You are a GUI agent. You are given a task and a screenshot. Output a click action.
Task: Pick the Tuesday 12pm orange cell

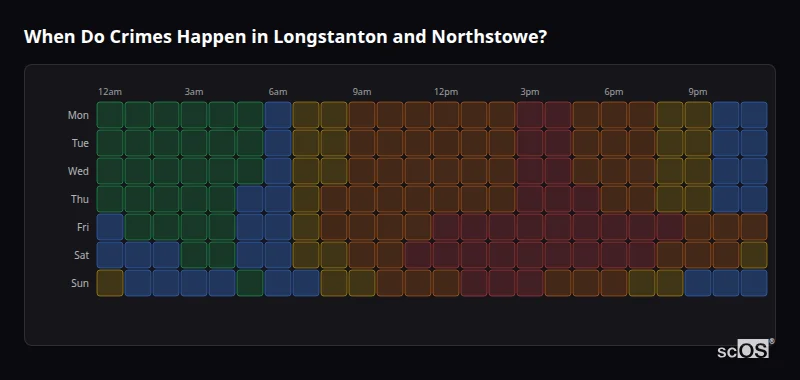446,143
